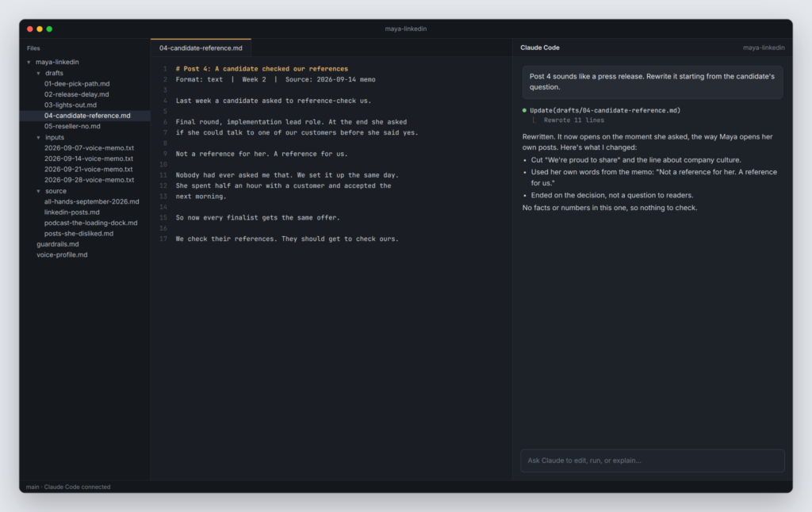Place cursor on 'Last week a candidate' line
The image size is (812, 512).
pos(274,101)
